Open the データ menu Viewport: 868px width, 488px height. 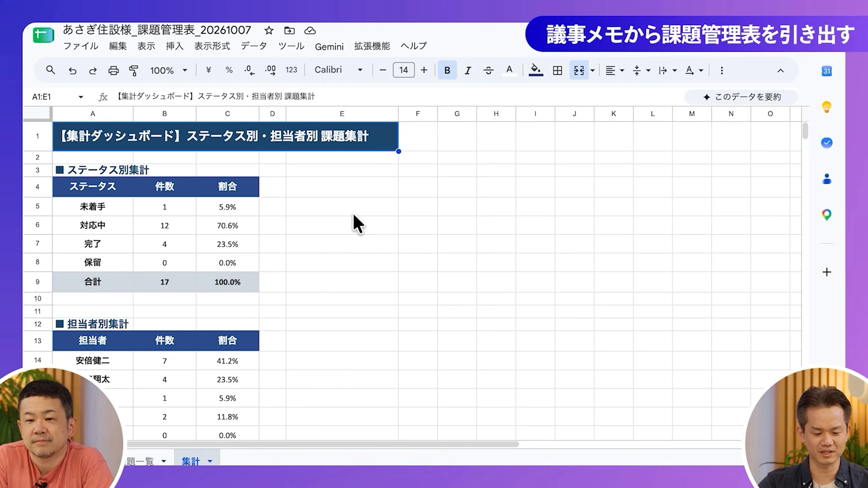click(254, 46)
